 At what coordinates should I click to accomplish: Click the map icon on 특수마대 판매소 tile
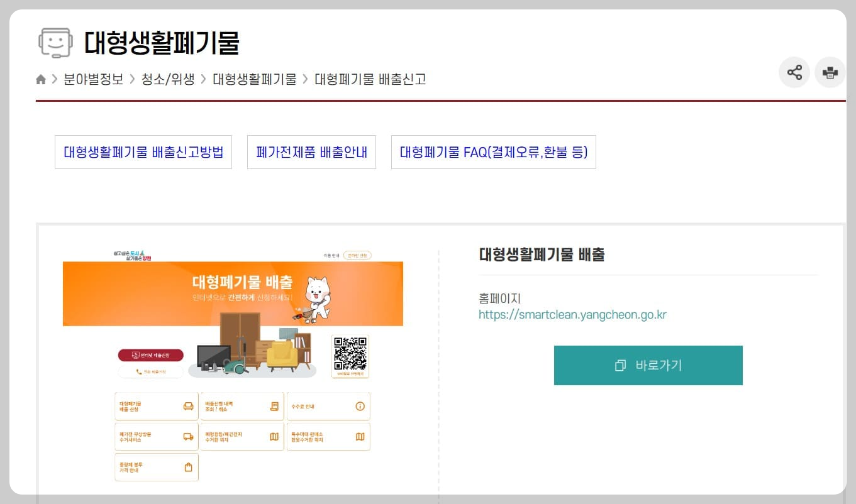359,436
